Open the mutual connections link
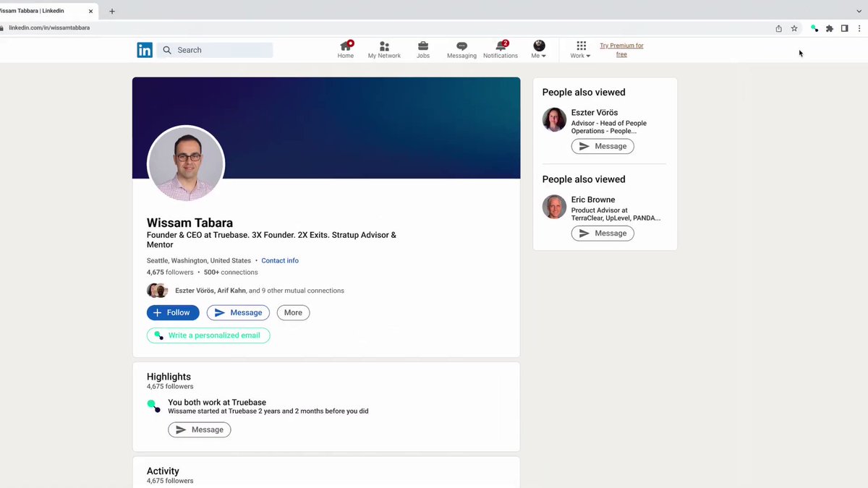The image size is (868, 488). pyautogui.click(x=260, y=291)
